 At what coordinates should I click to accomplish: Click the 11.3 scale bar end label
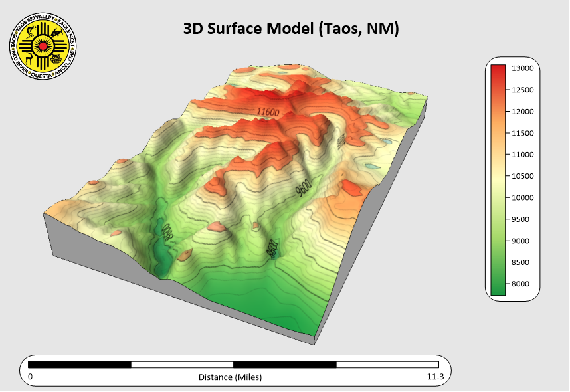point(434,377)
